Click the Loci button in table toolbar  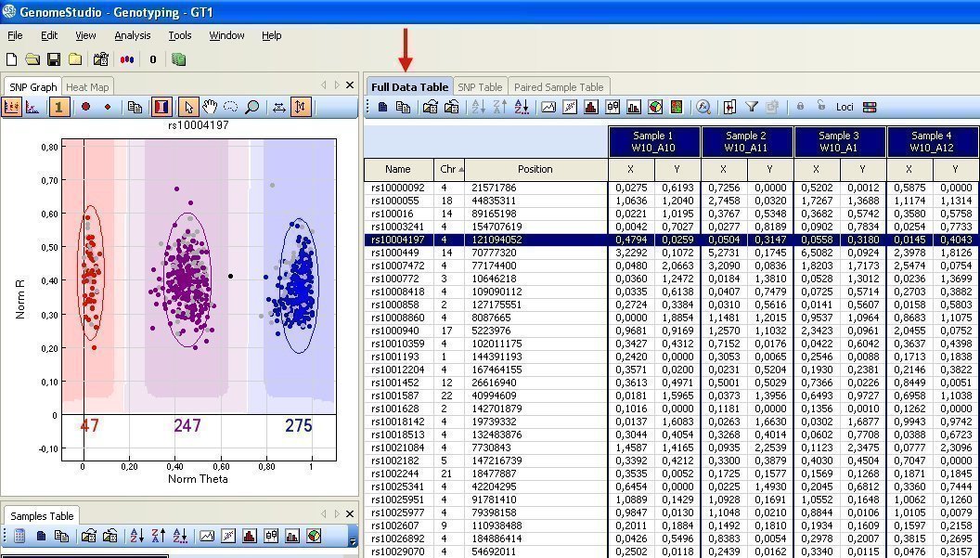click(x=844, y=107)
